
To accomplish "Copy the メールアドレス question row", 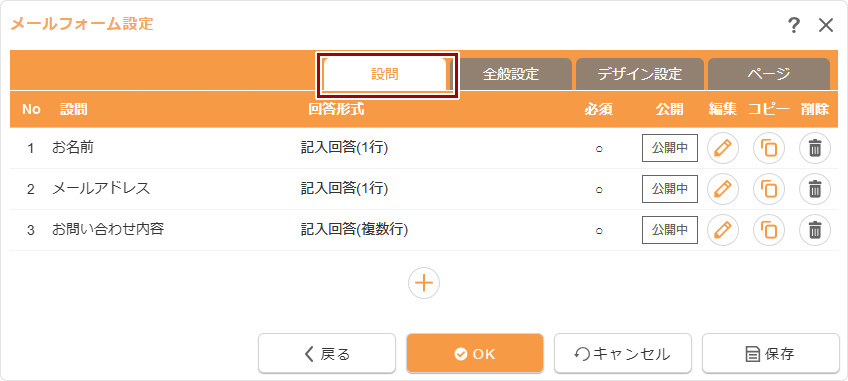I will [x=768, y=189].
